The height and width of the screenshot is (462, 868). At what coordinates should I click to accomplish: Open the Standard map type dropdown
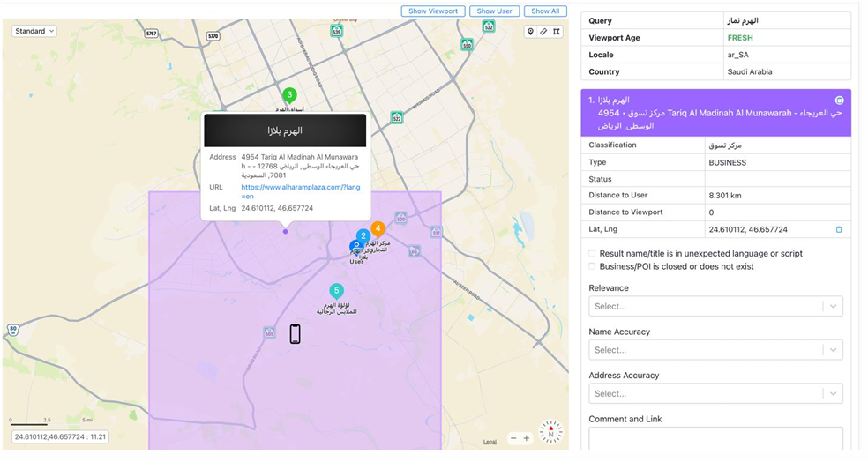click(x=35, y=31)
